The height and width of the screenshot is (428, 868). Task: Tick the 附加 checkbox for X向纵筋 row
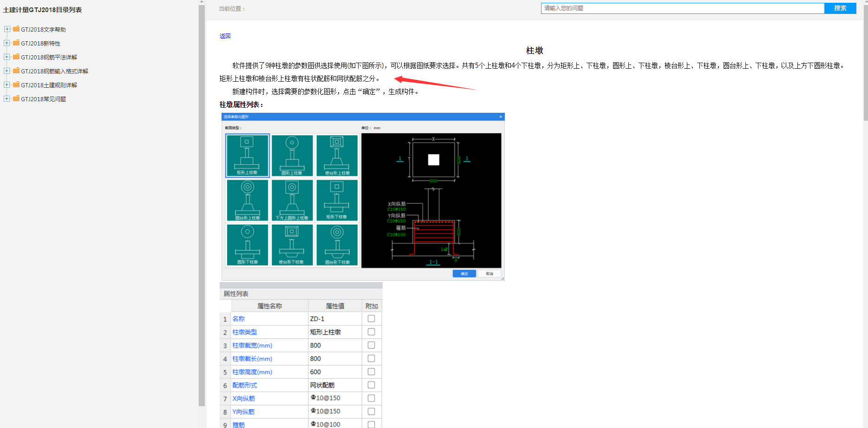(x=371, y=398)
